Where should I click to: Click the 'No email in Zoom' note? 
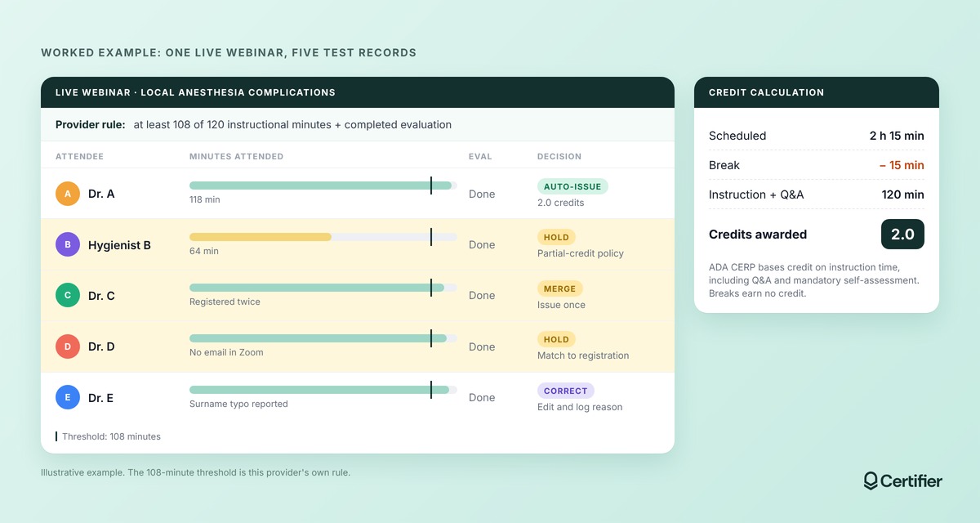tap(226, 352)
